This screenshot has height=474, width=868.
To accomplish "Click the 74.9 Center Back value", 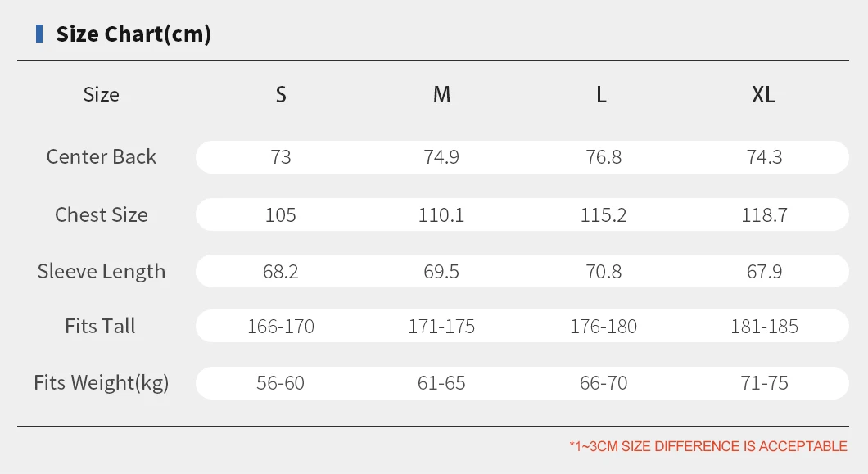I will click(441, 157).
